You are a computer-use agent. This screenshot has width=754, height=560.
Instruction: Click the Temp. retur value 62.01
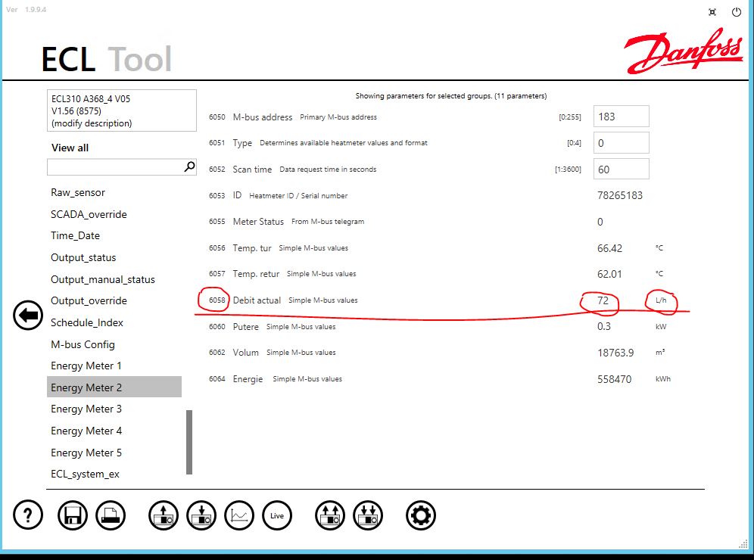point(609,274)
